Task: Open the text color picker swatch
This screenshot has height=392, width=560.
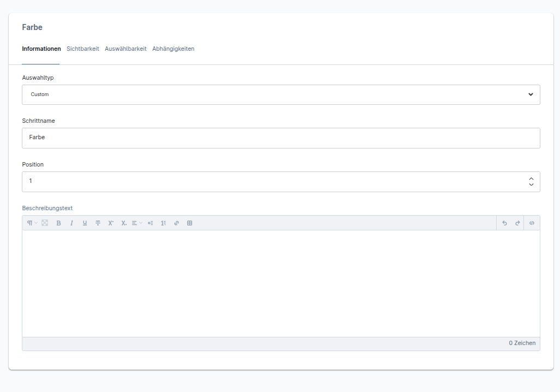Action: point(45,223)
